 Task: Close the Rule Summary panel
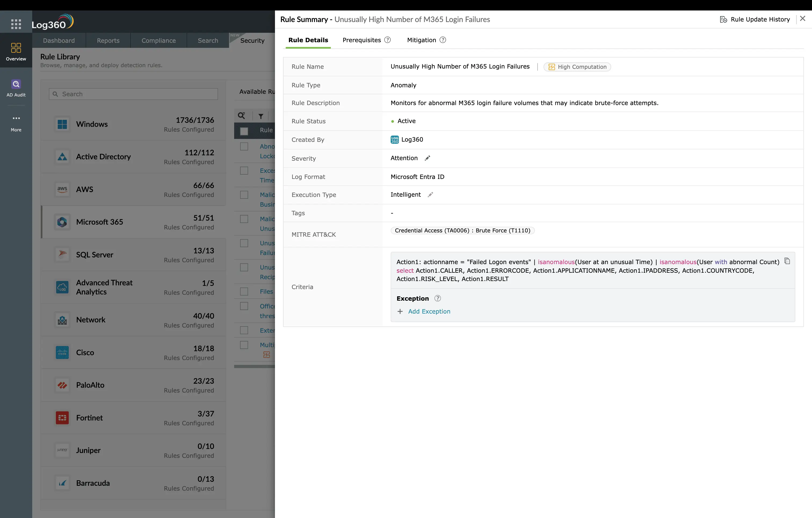(x=803, y=19)
